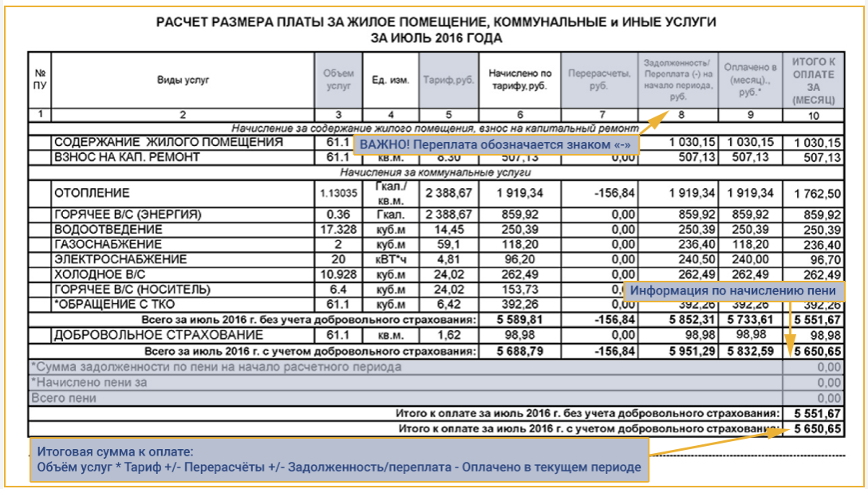The height and width of the screenshot is (489, 868).
Task: Click the tariff value "6,42"
Action: (449, 304)
